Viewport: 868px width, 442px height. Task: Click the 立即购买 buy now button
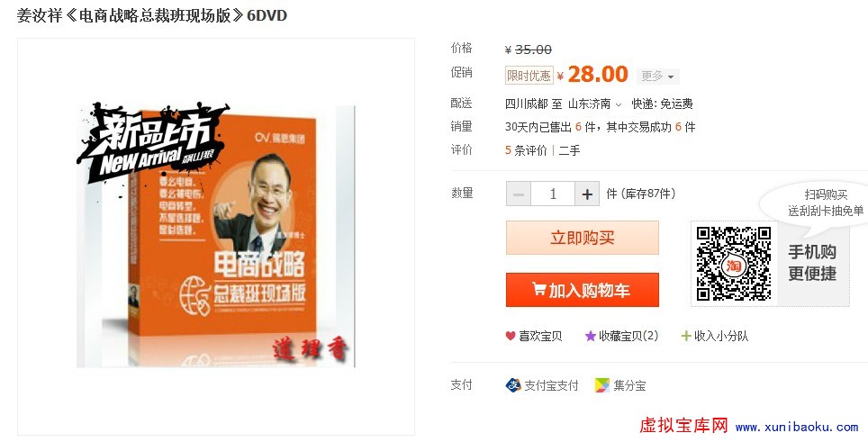click(583, 238)
